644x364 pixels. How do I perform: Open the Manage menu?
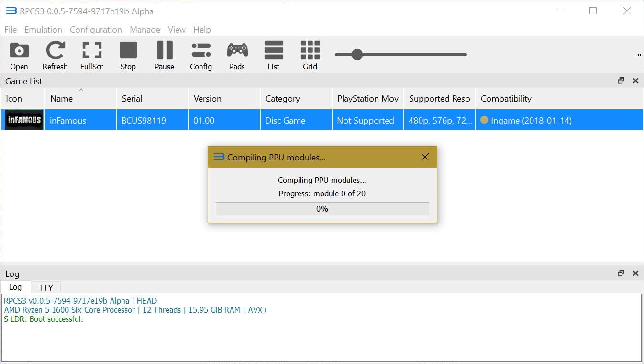click(x=145, y=30)
